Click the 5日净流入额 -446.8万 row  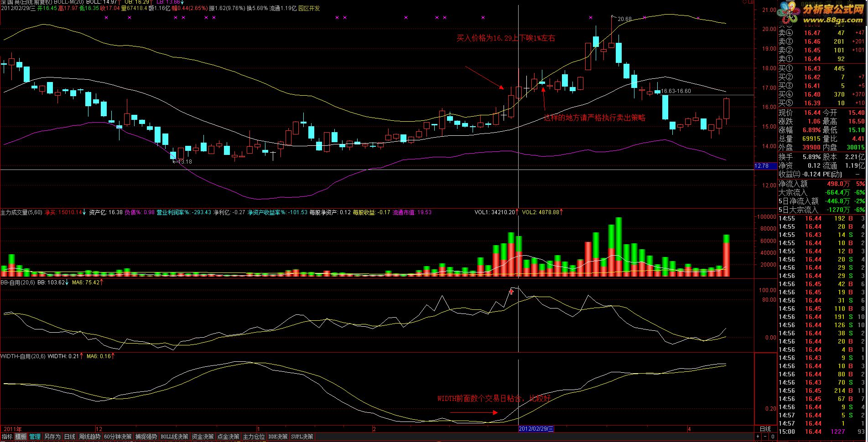(x=821, y=201)
